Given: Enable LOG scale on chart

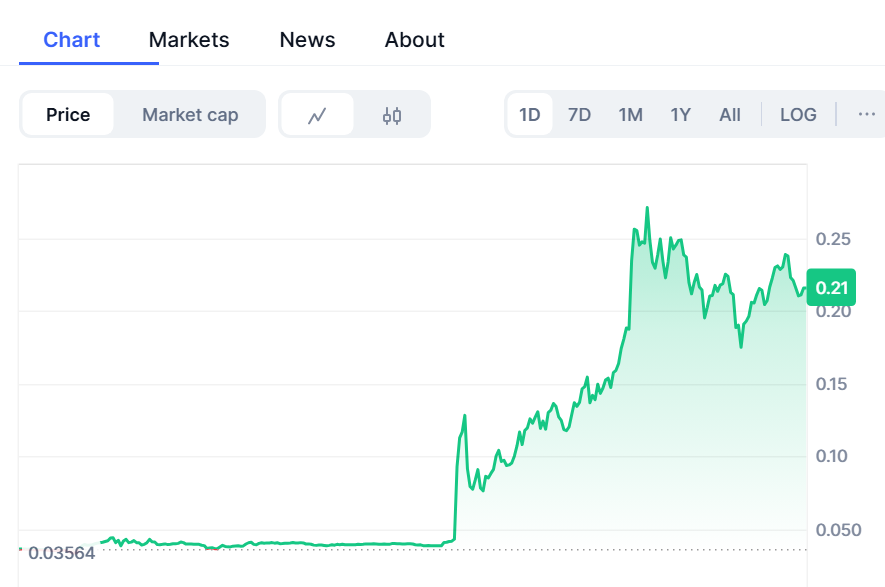Looking at the screenshot, I should (x=798, y=114).
